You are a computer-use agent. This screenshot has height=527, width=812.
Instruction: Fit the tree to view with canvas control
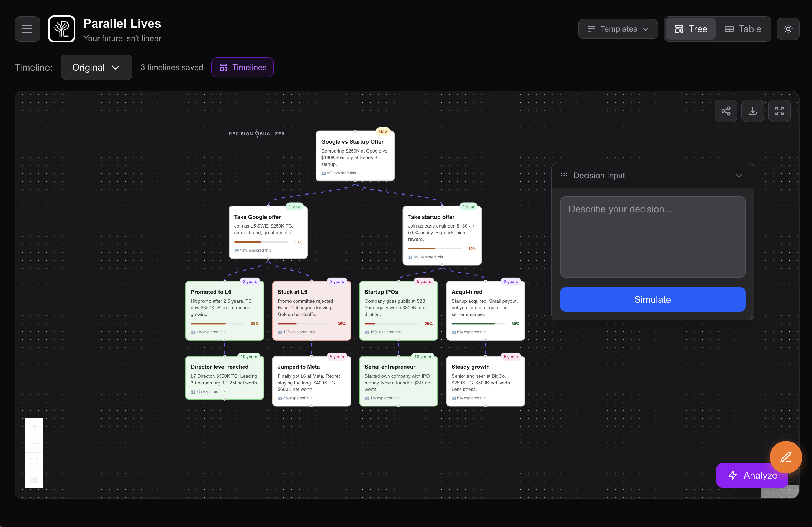click(34, 461)
